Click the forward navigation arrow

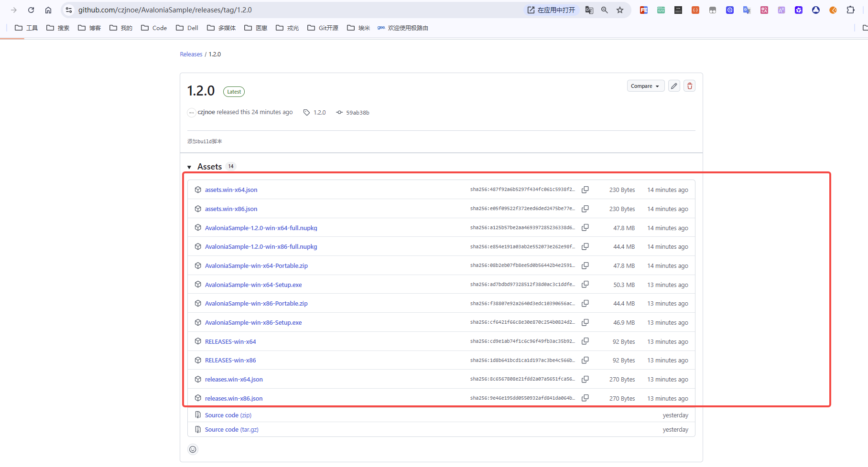pyautogui.click(x=14, y=10)
